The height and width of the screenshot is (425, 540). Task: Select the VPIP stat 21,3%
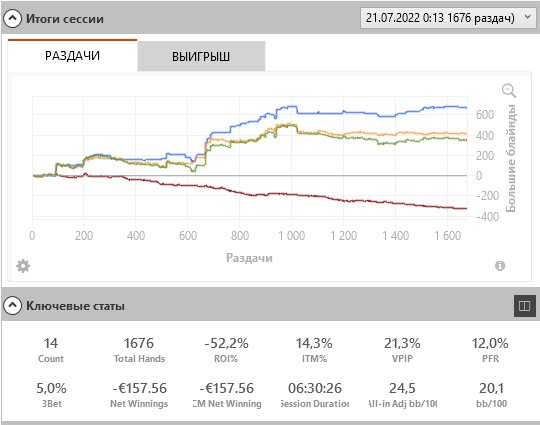click(x=402, y=350)
